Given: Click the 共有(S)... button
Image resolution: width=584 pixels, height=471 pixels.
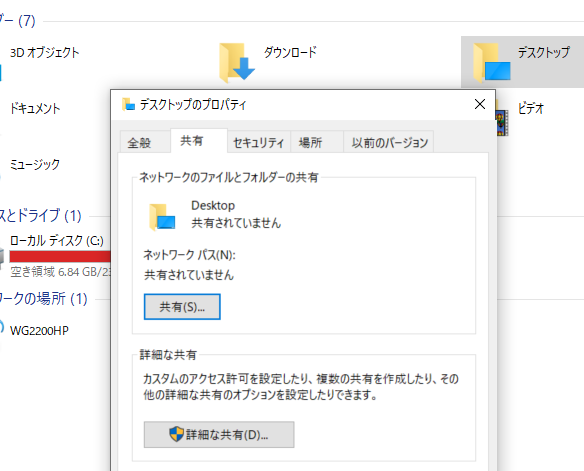Looking at the screenshot, I should [x=182, y=307].
